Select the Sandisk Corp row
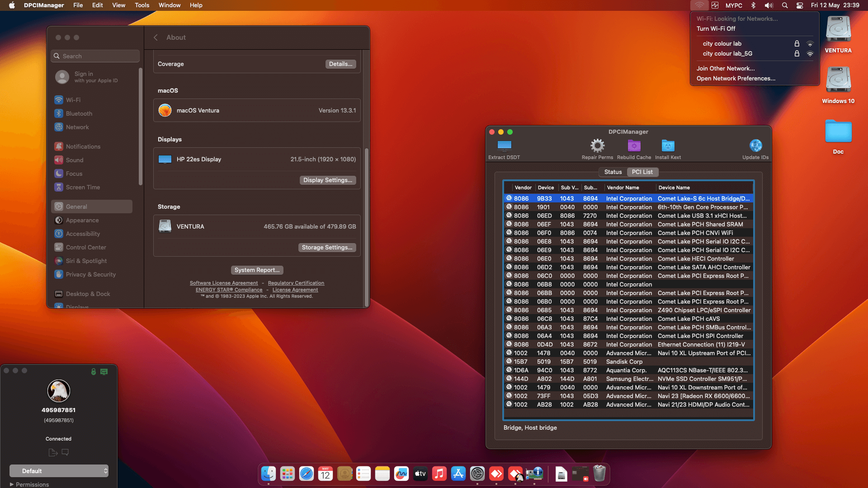This screenshot has height=488, width=868. [x=629, y=361]
